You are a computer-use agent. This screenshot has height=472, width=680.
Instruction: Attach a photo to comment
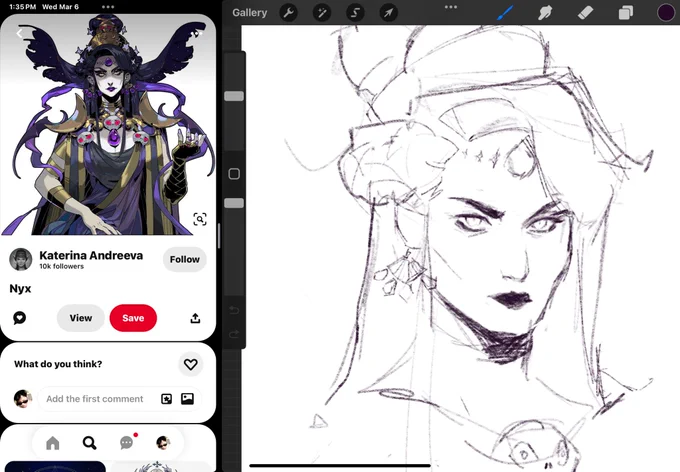click(187, 399)
